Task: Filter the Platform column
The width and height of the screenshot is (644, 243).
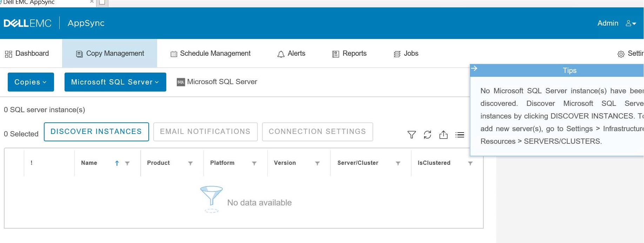Action: (x=254, y=163)
